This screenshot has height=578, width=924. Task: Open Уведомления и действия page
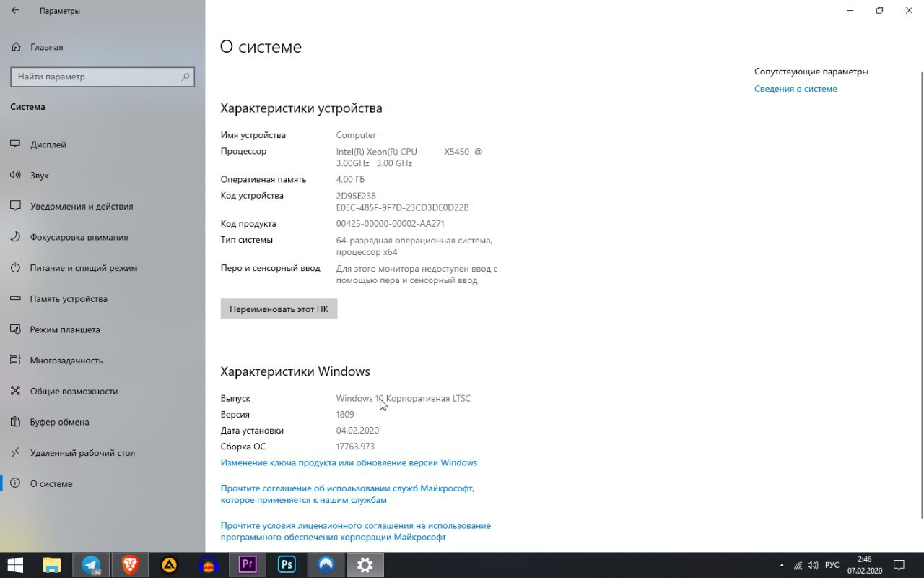pyautogui.click(x=103, y=206)
